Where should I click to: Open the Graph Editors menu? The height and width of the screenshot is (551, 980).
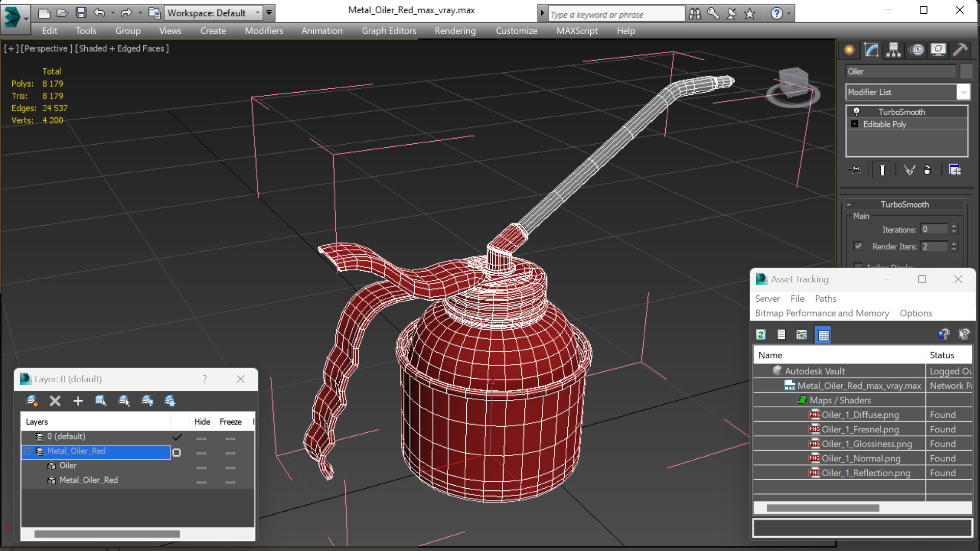coord(389,31)
